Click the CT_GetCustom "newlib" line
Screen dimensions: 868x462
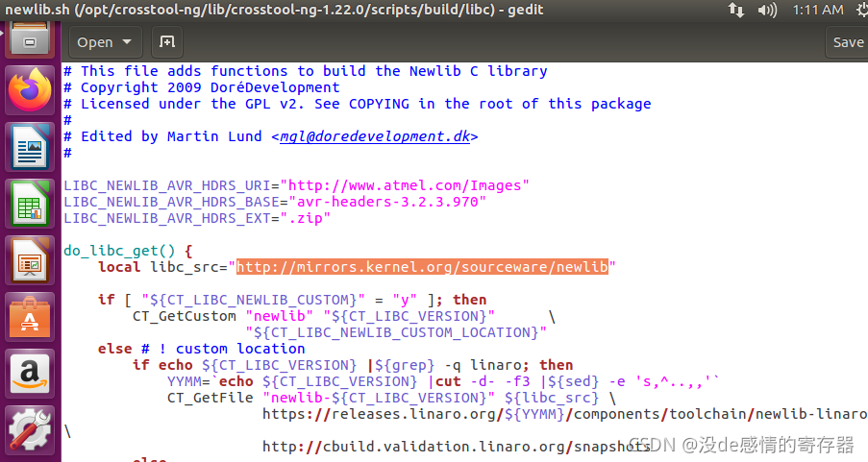pyautogui.click(x=343, y=316)
